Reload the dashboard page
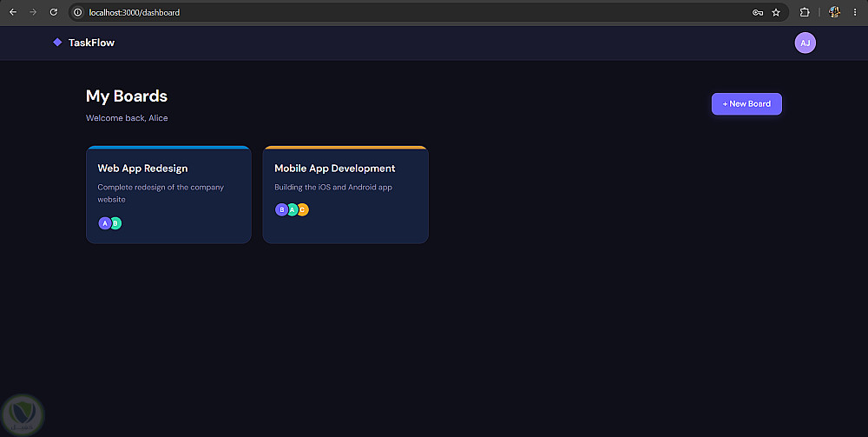Viewport: 868px width, 437px height. [54, 12]
